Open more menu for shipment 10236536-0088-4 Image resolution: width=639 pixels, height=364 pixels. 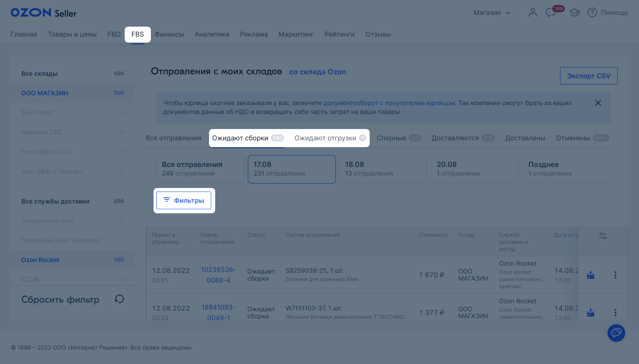615,275
